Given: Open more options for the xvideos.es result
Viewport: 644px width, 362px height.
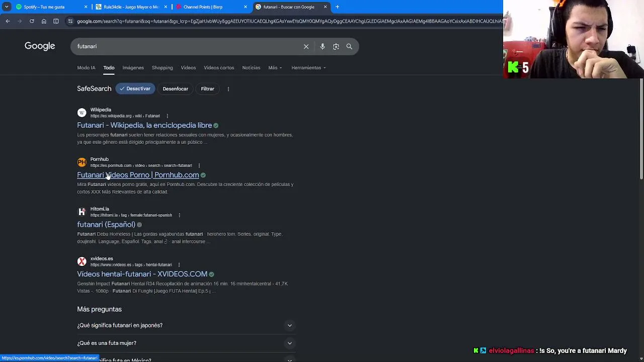Looking at the screenshot, I should [179, 265].
